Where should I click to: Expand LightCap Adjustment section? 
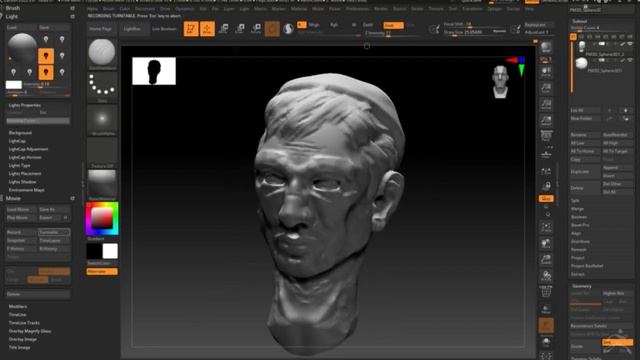point(29,149)
